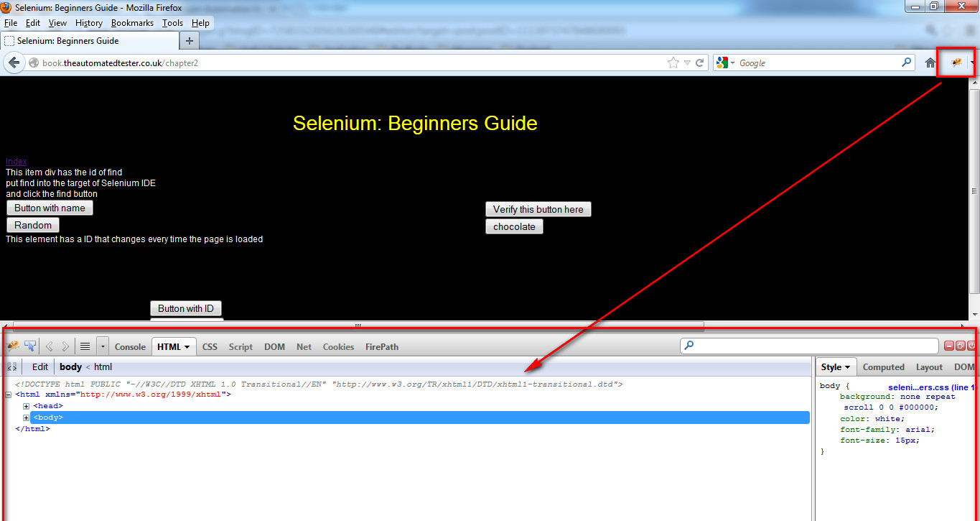Follow the Index link on the page

[x=15, y=161]
